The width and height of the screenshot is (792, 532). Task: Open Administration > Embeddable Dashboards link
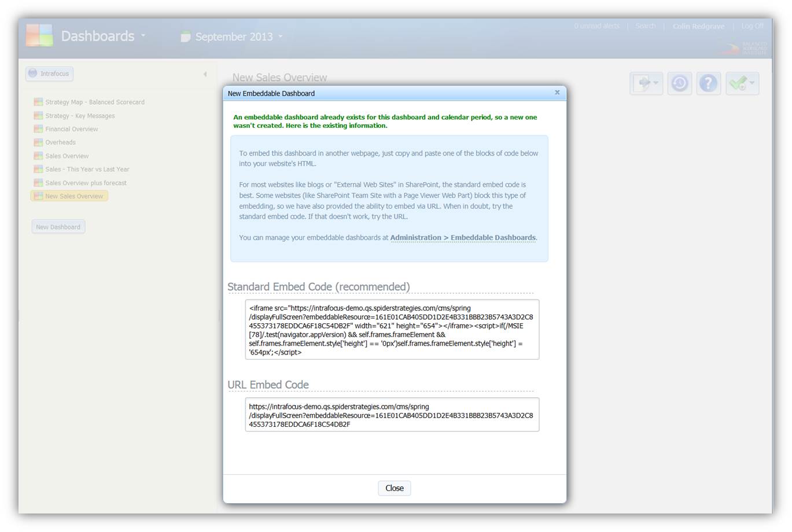point(463,238)
